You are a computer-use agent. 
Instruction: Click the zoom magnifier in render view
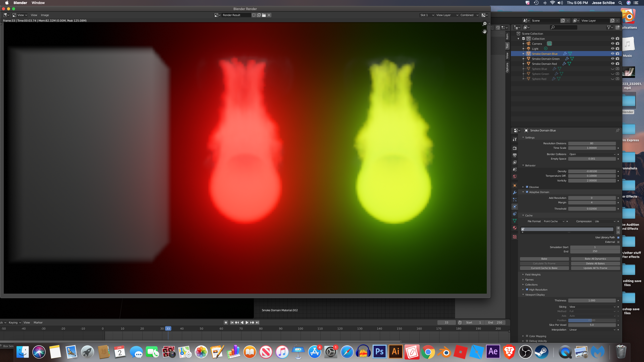[485, 24]
